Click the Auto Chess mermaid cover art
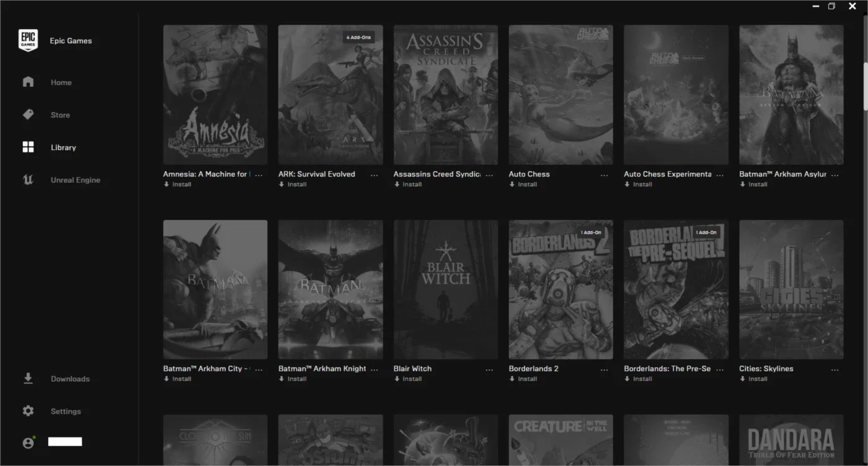 pos(561,95)
